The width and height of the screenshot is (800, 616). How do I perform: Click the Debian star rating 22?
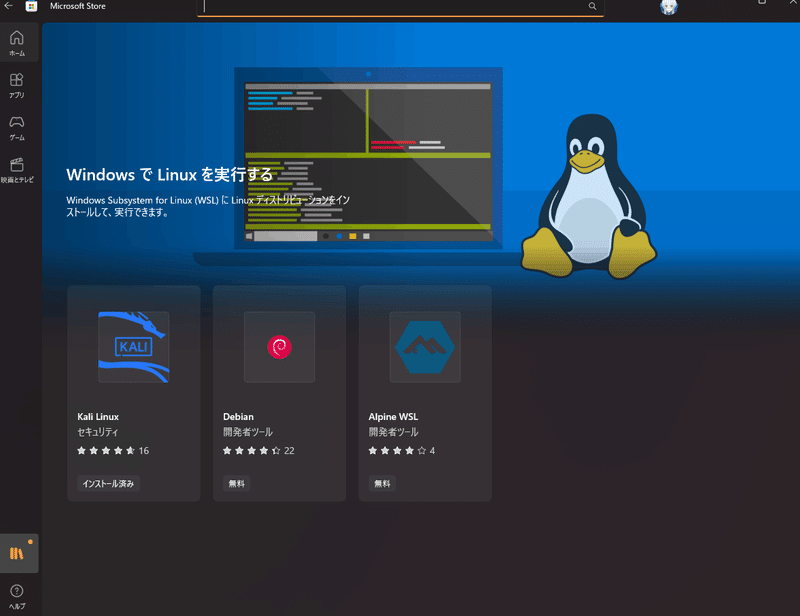(x=259, y=451)
